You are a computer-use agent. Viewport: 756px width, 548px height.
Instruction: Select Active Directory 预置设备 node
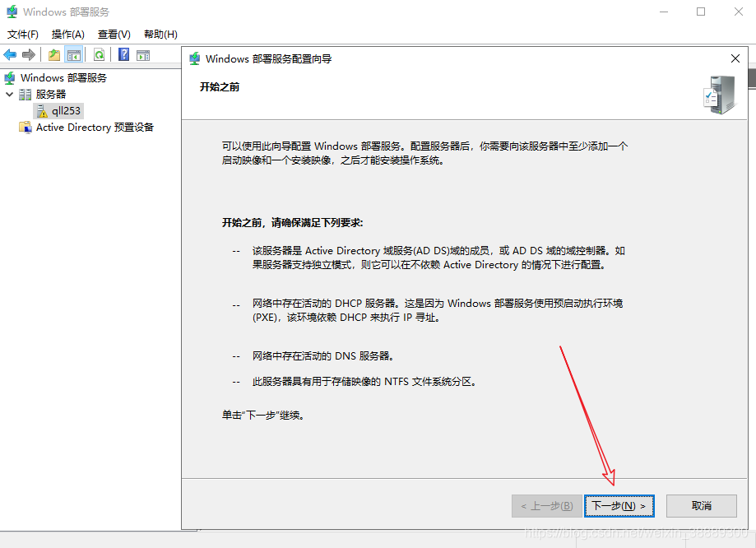[x=95, y=128]
